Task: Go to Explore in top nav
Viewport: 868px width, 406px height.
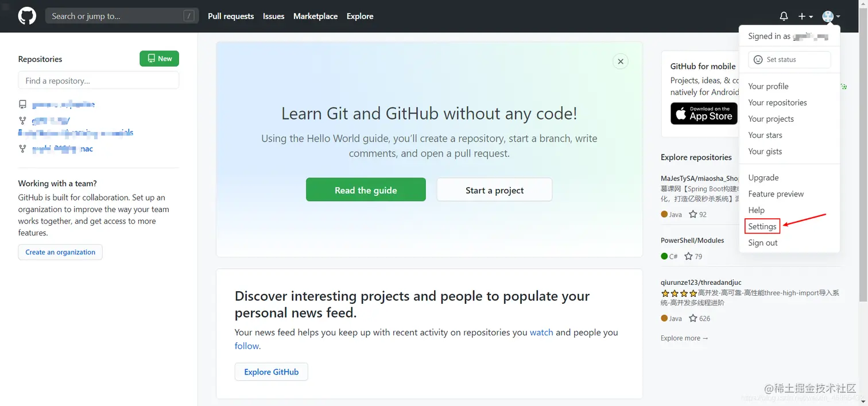Action: (360, 16)
